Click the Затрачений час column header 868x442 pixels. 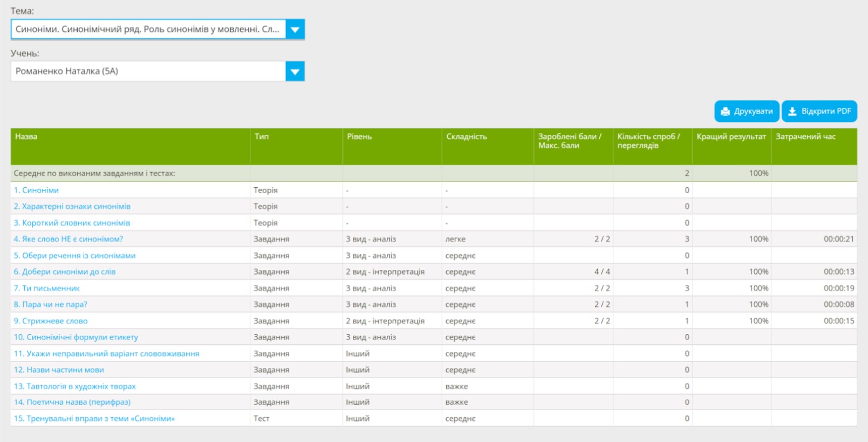pos(805,137)
